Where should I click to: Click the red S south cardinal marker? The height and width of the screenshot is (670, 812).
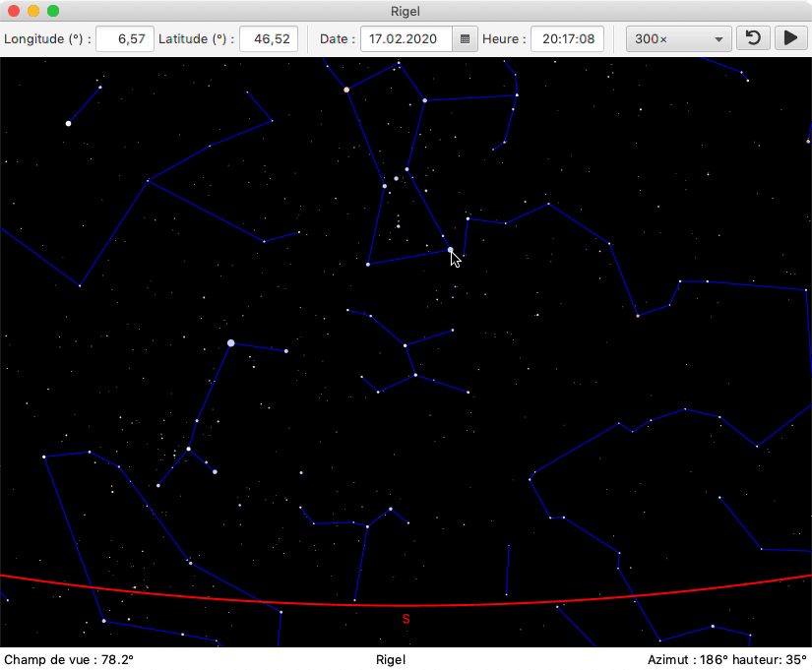(406, 619)
